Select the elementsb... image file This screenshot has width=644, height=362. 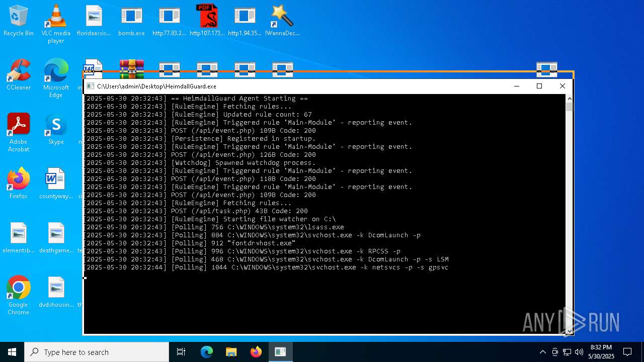pos(19,238)
